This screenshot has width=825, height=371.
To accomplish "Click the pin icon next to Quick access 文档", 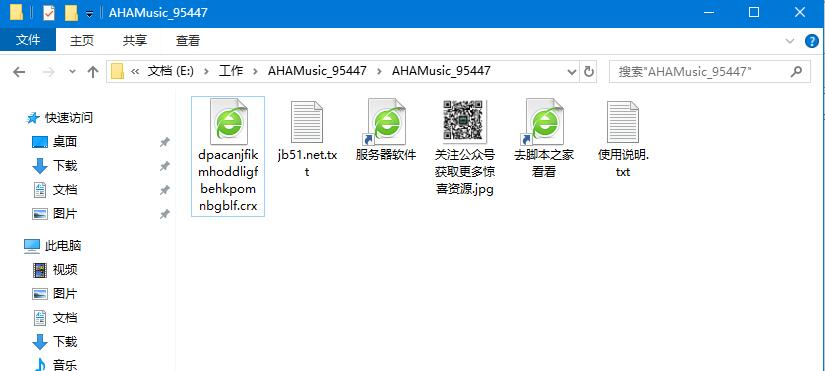I will [x=165, y=190].
